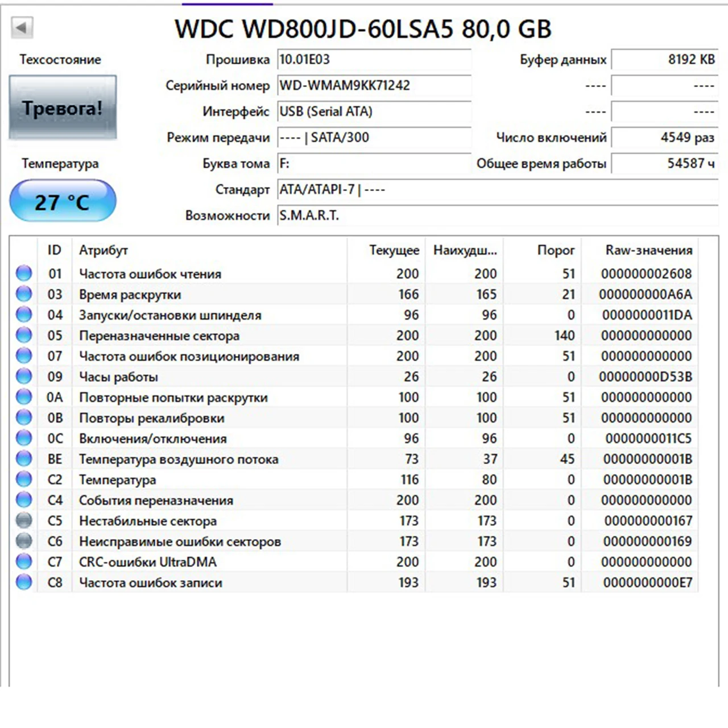Click the attribute name CRC-ошибки UltraDMA
The width and height of the screenshot is (728, 728).
point(148,562)
